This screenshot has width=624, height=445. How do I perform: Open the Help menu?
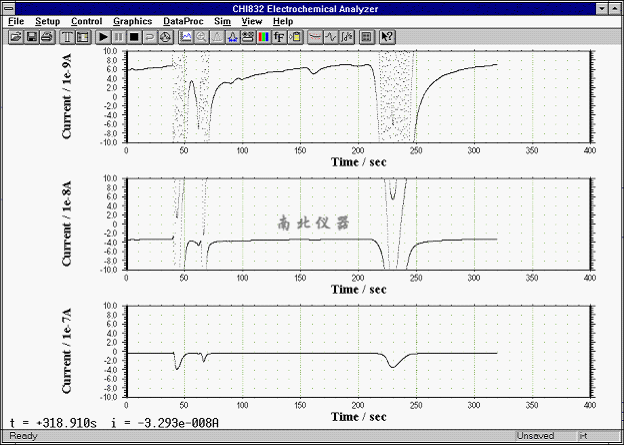pyautogui.click(x=283, y=21)
